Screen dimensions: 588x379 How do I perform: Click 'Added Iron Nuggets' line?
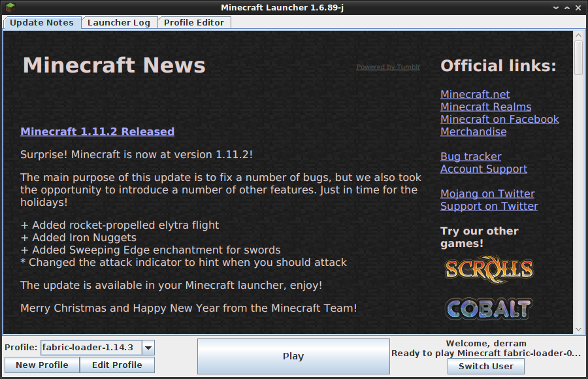pos(78,238)
